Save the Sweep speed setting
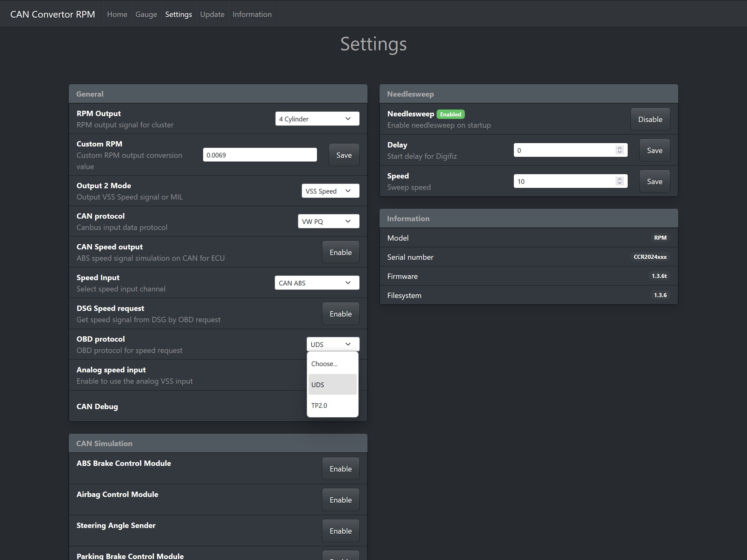Image resolution: width=747 pixels, height=560 pixels. 654,181
